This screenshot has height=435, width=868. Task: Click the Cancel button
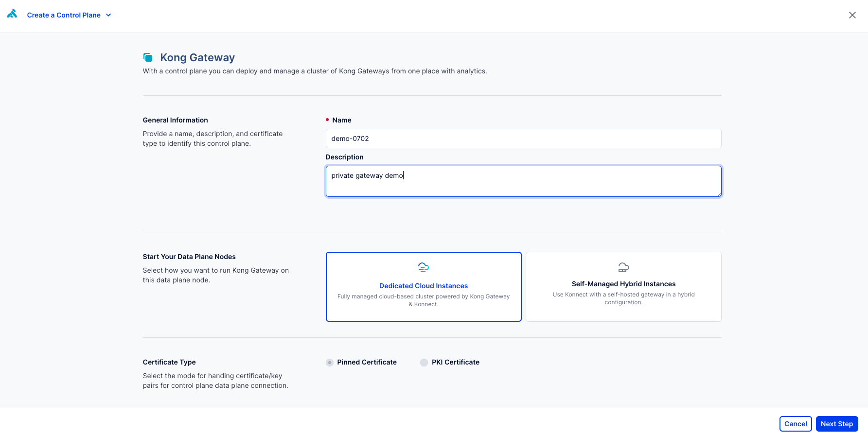pyautogui.click(x=796, y=424)
